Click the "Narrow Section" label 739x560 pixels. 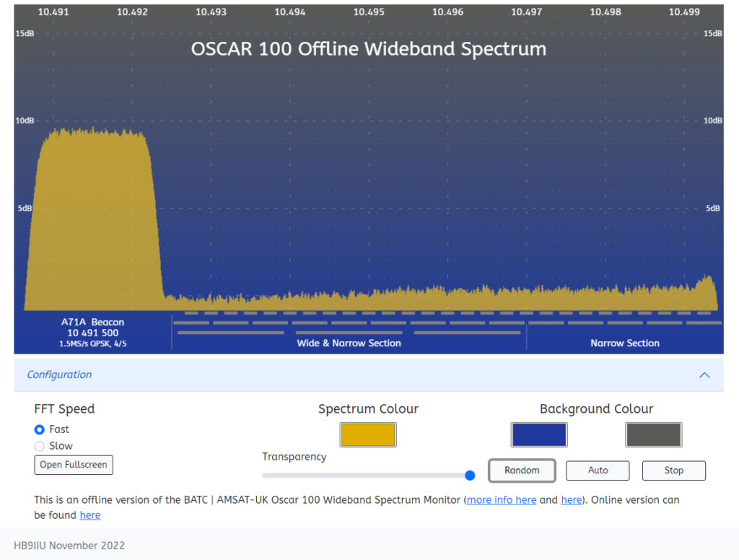[625, 344]
